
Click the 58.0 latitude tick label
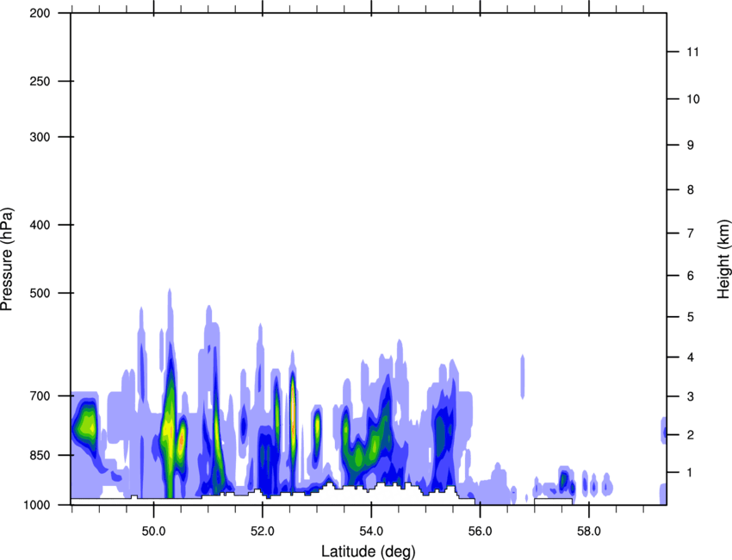pos(589,532)
